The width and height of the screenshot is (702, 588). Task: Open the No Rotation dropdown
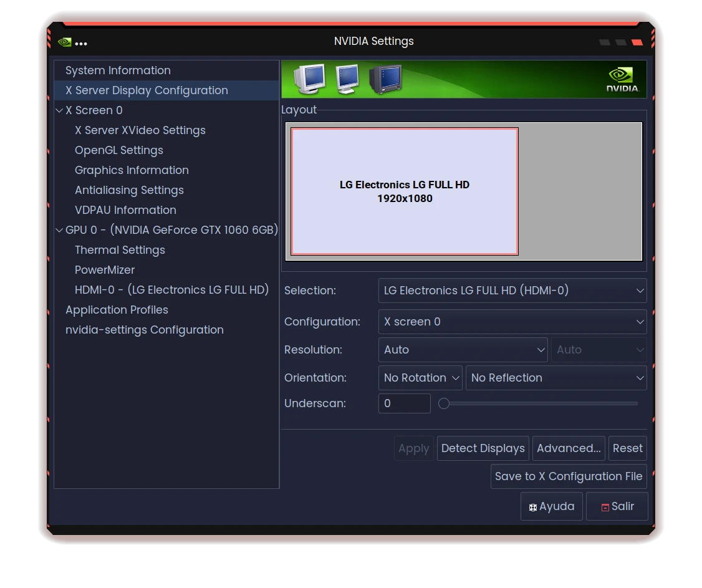tap(420, 378)
